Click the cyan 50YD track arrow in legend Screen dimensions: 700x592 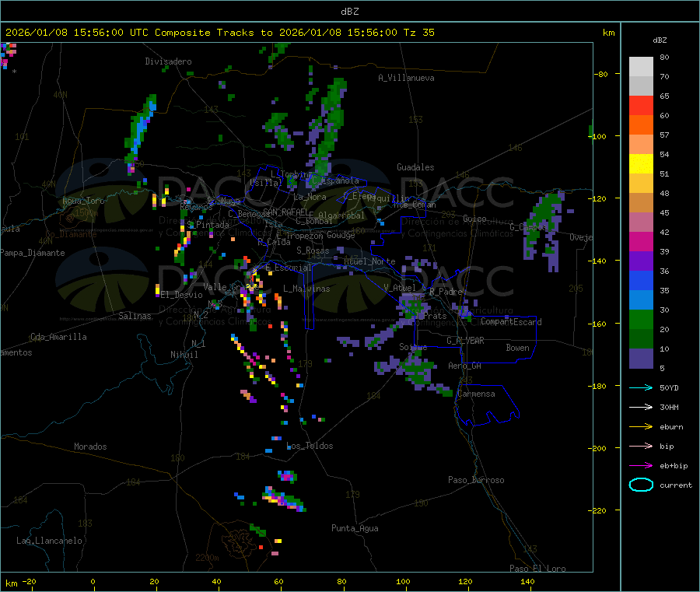click(641, 387)
